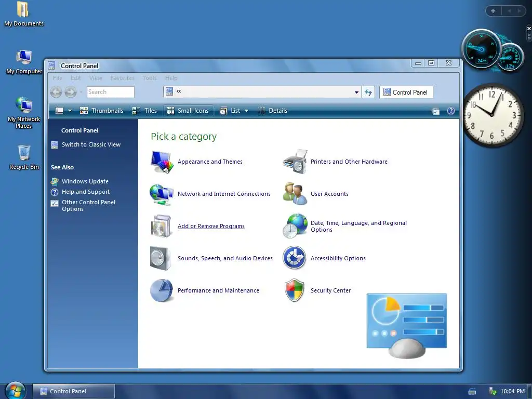Open the navigation history dropdown arrow

(x=81, y=92)
